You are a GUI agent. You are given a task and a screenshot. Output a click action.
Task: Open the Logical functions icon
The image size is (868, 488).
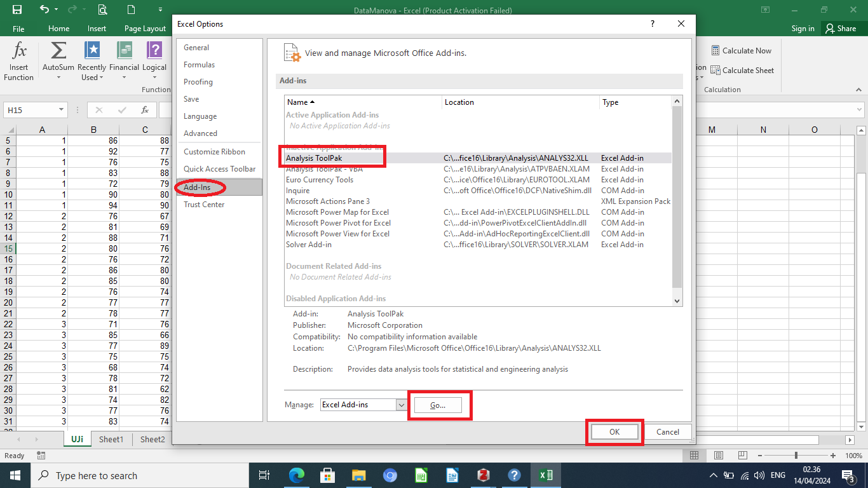click(154, 51)
